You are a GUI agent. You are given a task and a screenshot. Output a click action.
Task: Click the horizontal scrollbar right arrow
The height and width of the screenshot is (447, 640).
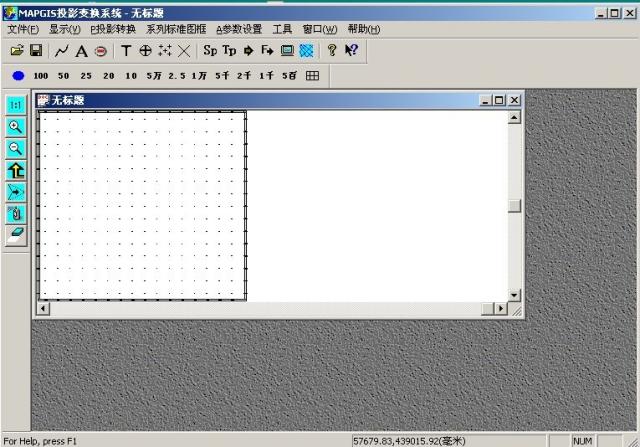(501, 309)
